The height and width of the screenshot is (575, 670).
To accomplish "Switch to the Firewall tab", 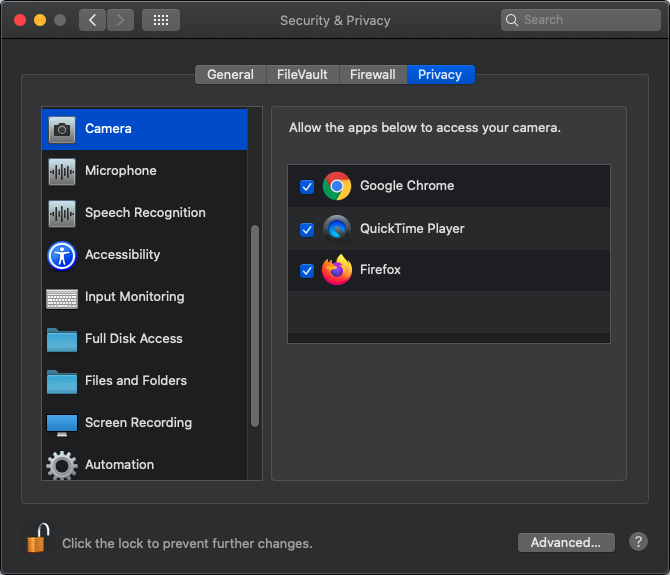I will click(373, 75).
